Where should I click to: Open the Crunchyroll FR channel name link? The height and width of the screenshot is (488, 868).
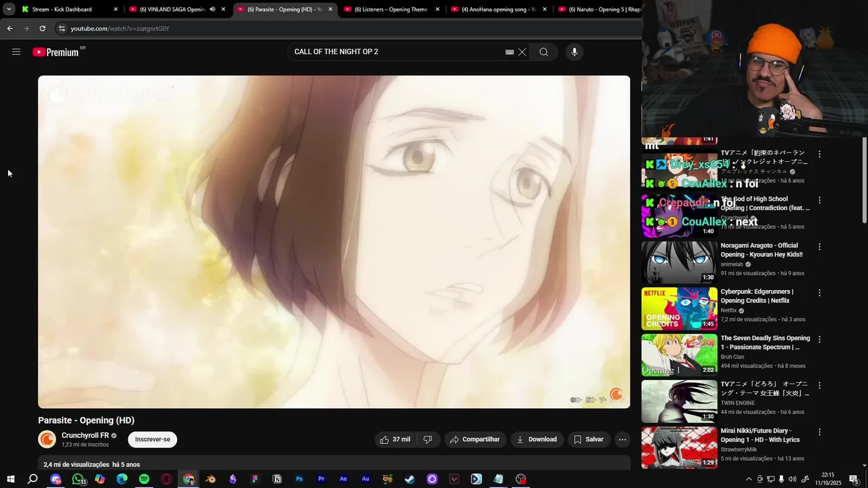point(85,435)
